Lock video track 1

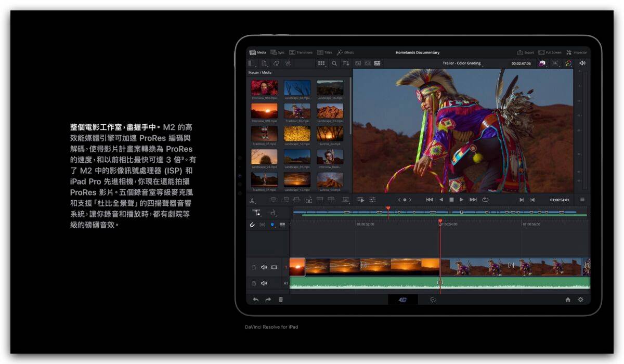pyautogui.click(x=254, y=267)
